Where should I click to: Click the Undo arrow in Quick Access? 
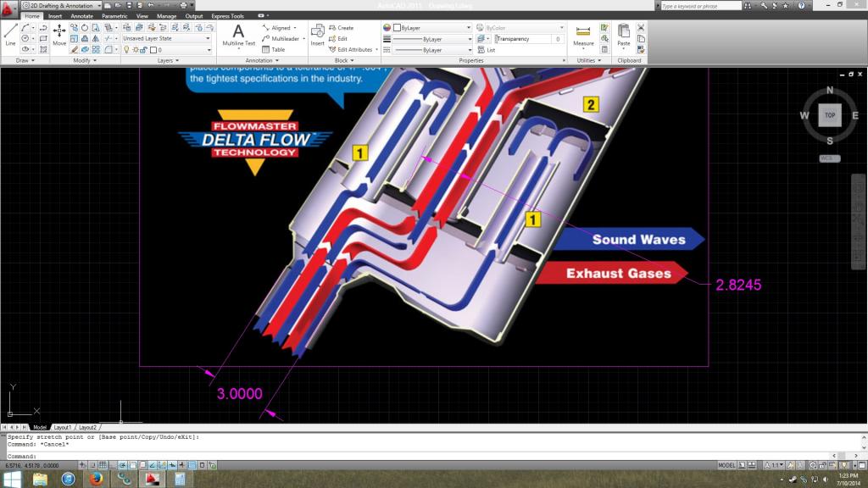tap(151, 6)
